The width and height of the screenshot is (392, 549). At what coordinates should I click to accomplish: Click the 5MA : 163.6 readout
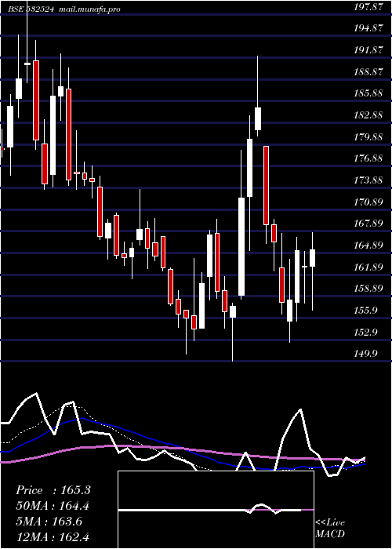pyautogui.click(x=49, y=522)
